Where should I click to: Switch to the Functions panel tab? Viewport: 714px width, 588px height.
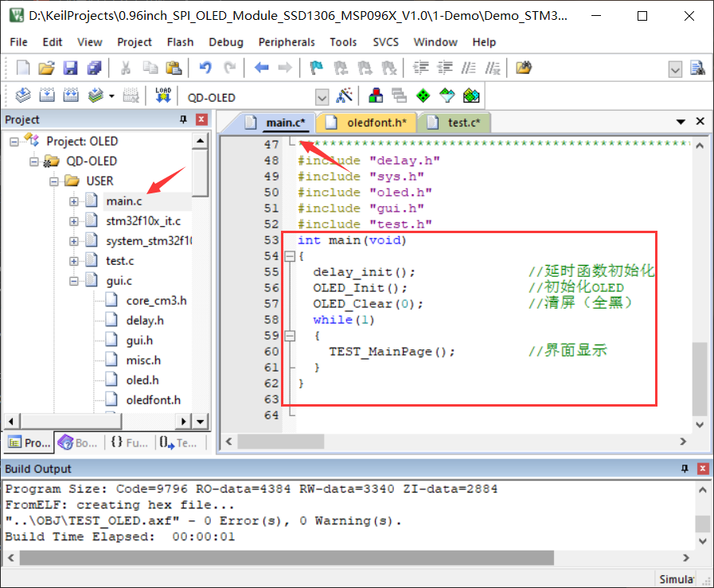point(129,443)
